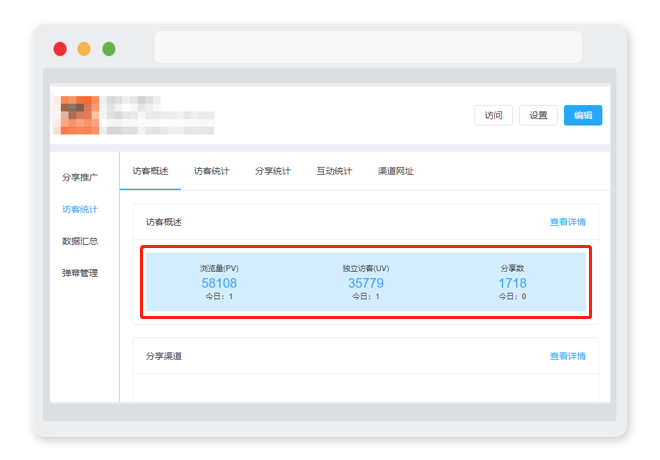The width and height of the screenshot is (660, 460).
Task: Click the blue 编辑 button
Action: pos(583,115)
